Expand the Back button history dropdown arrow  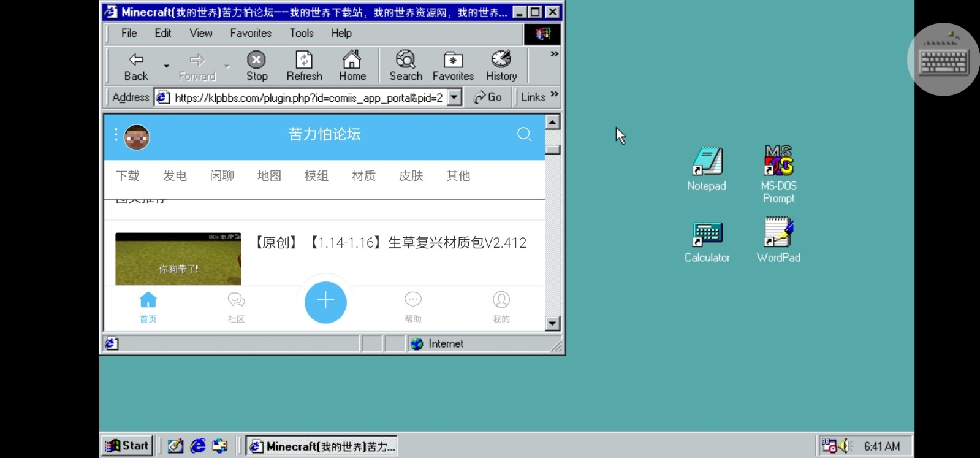(166, 66)
